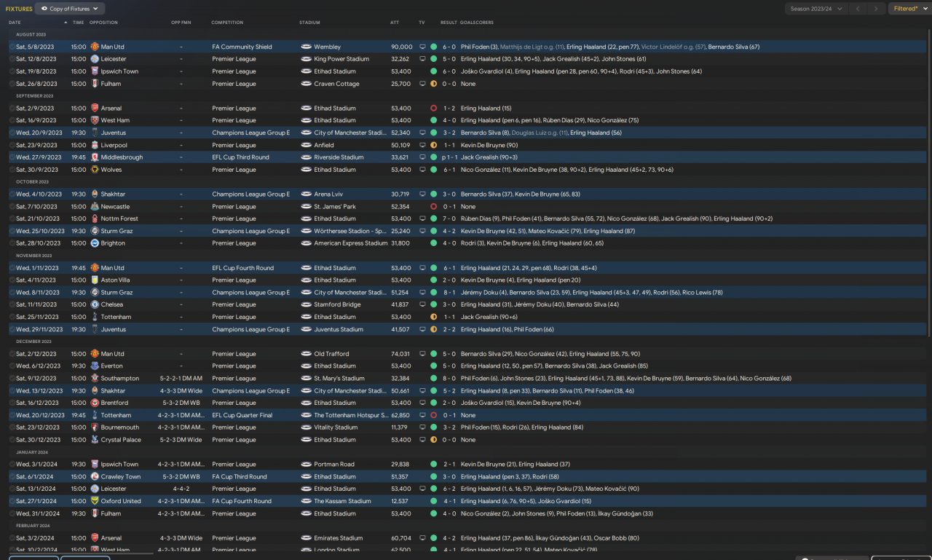932x560 pixels.
Task: Click the Aston Villa club badge
Action: (x=94, y=280)
